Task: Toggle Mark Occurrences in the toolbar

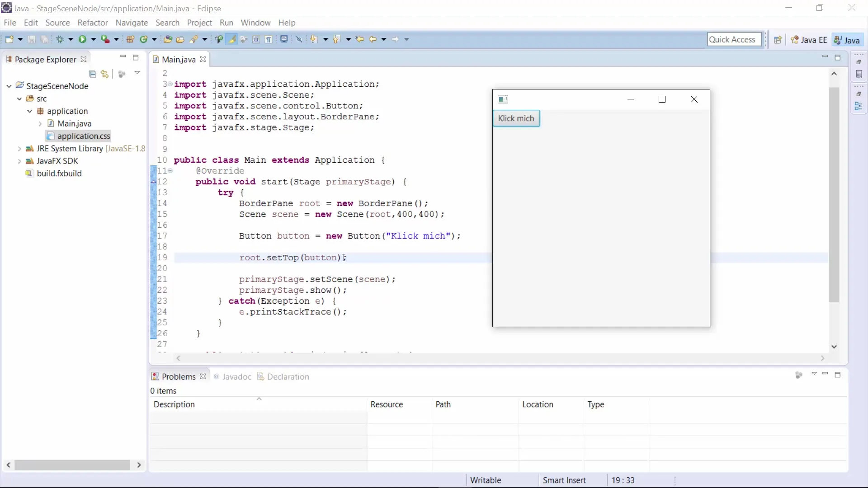Action: (x=232, y=39)
